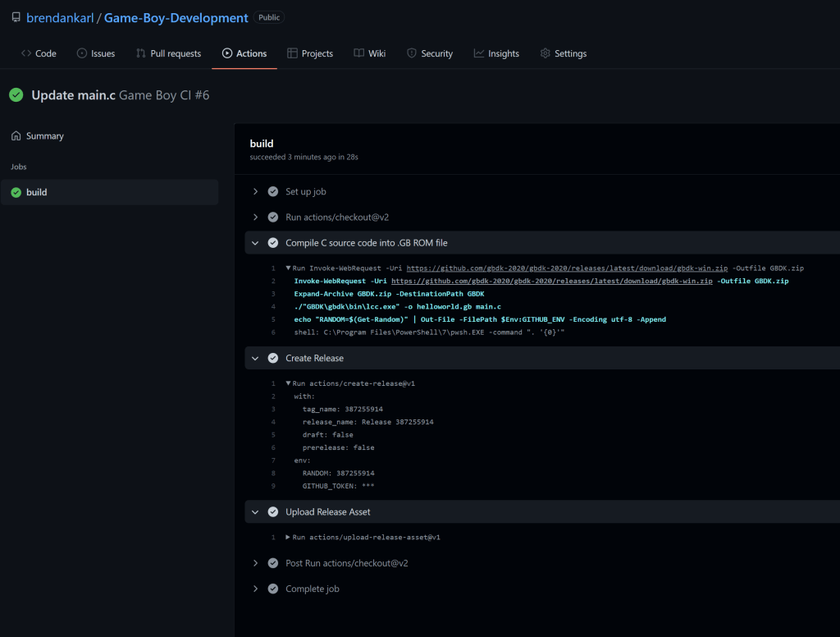The width and height of the screenshot is (840, 637).
Task: Click the repository book icon beside brendankarl
Action: coord(16,17)
